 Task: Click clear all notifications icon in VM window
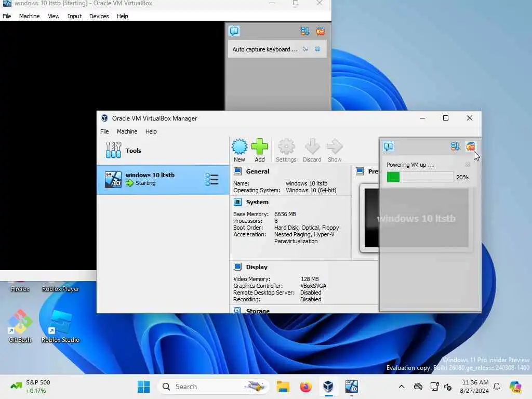[320, 31]
